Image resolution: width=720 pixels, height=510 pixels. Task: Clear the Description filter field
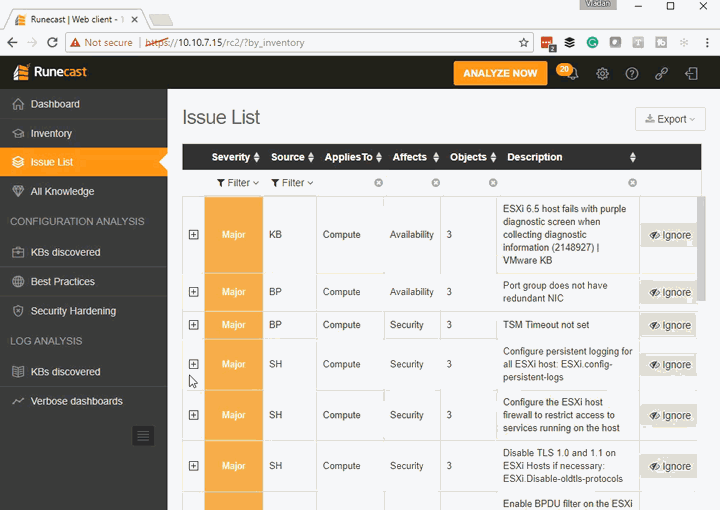[632, 183]
